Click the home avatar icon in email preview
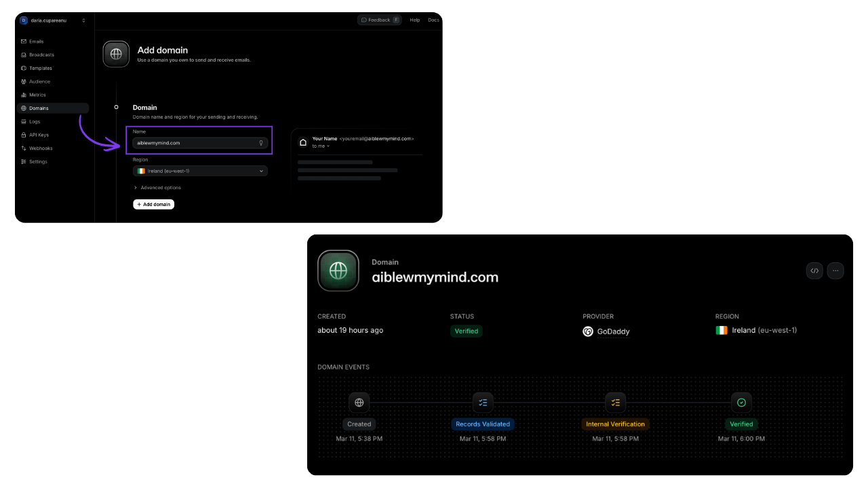 [303, 142]
